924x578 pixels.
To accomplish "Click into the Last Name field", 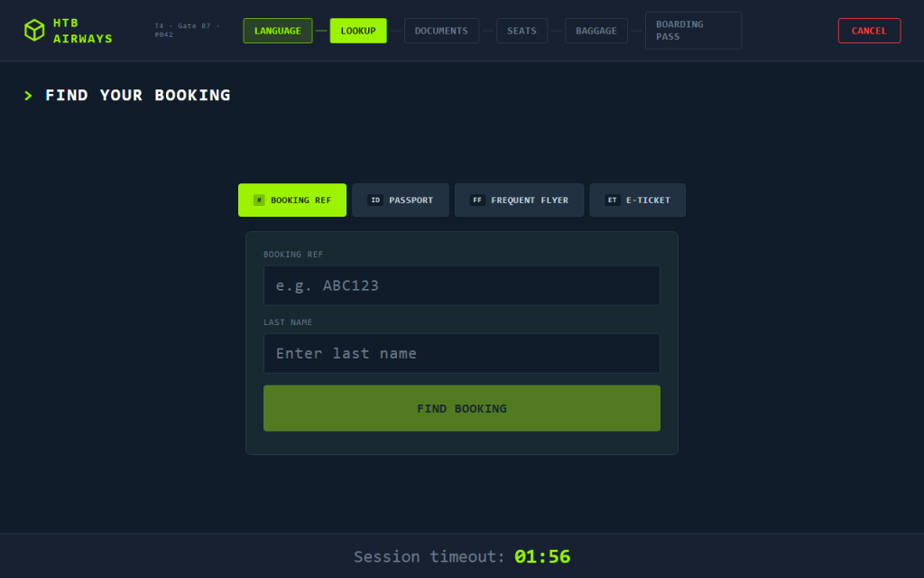I will (x=462, y=353).
